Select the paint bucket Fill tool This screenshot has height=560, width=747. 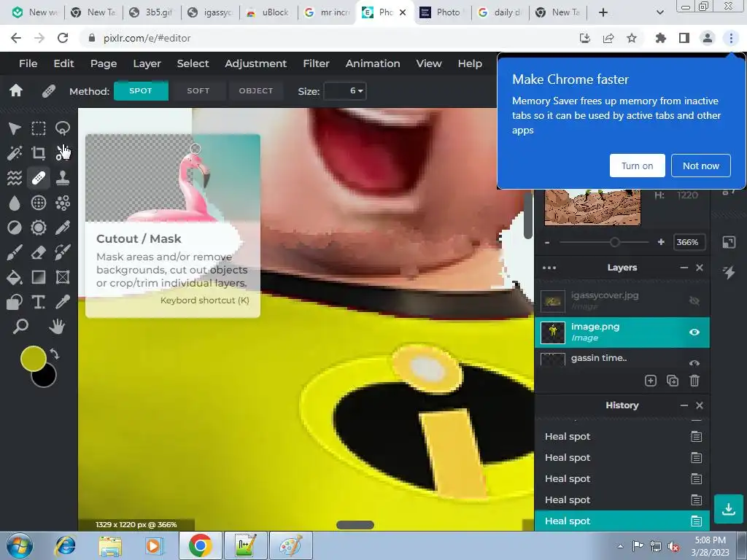pos(15,277)
